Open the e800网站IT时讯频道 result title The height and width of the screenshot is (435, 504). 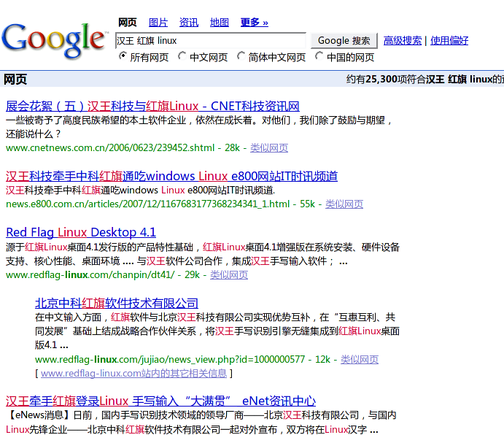(x=171, y=177)
